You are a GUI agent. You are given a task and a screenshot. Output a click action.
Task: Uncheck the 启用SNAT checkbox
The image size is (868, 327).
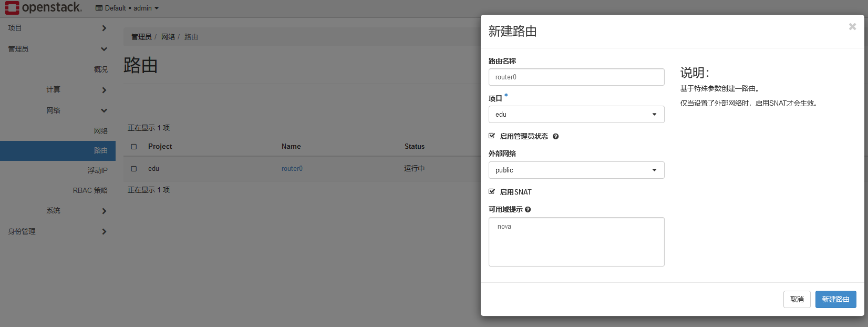click(x=492, y=192)
